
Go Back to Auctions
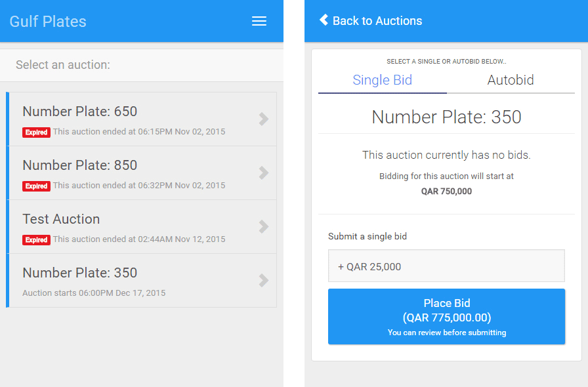click(x=377, y=20)
